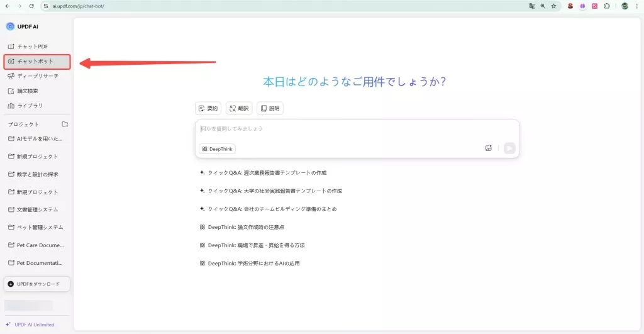Screen dimensions: 644x334
Task: Click the image upload icon
Action: pos(488,148)
